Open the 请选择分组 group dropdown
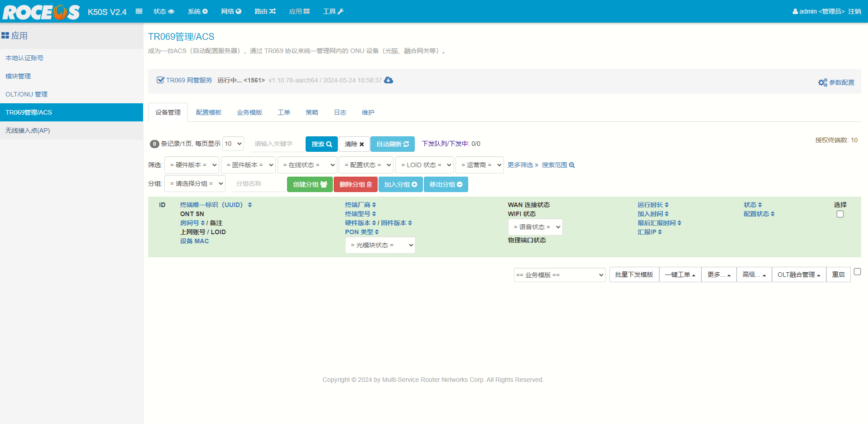The image size is (868, 424). pos(195,184)
